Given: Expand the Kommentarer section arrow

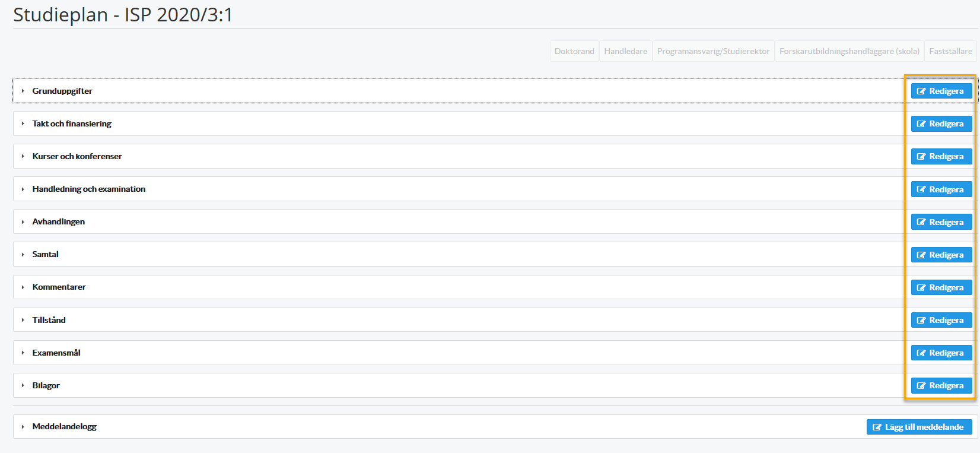Looking at the screenshot, I should (23, 287).
